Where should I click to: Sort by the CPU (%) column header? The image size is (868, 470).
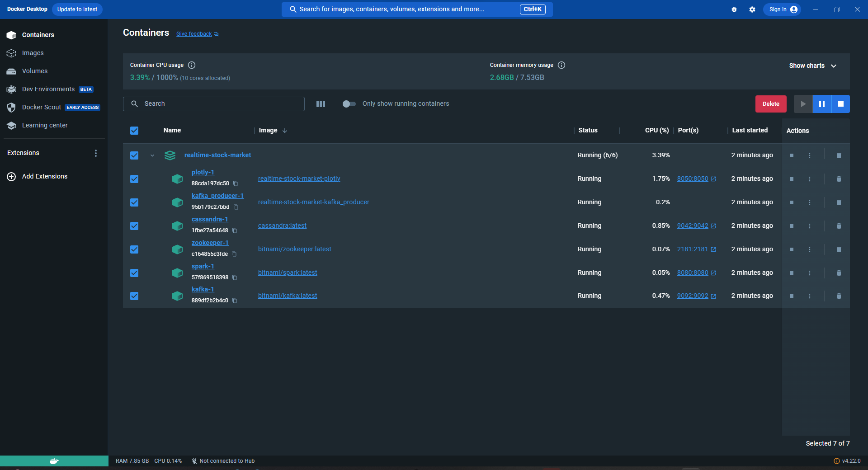pos(657,131)
